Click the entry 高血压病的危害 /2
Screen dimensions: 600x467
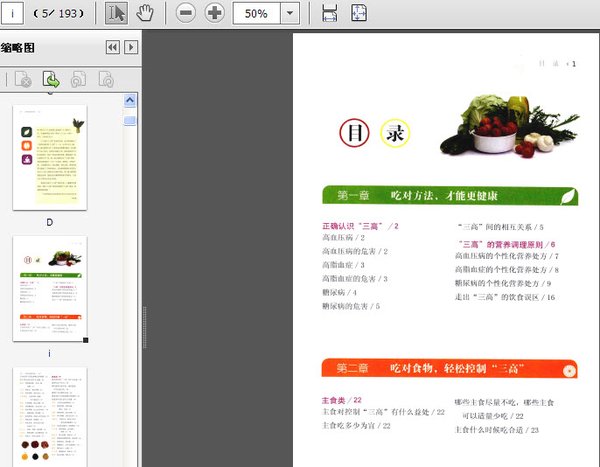click(x=355, y=251)
